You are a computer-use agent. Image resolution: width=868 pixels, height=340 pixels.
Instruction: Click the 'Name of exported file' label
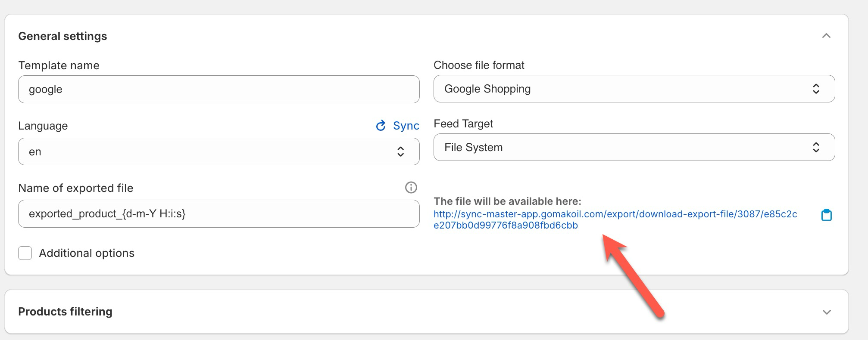pos(75,188)
